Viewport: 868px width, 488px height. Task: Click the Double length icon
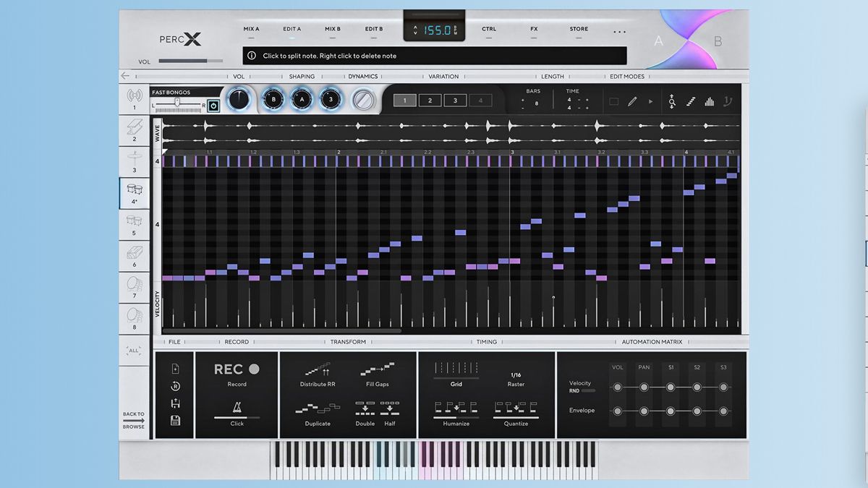[x=365, y=408]
